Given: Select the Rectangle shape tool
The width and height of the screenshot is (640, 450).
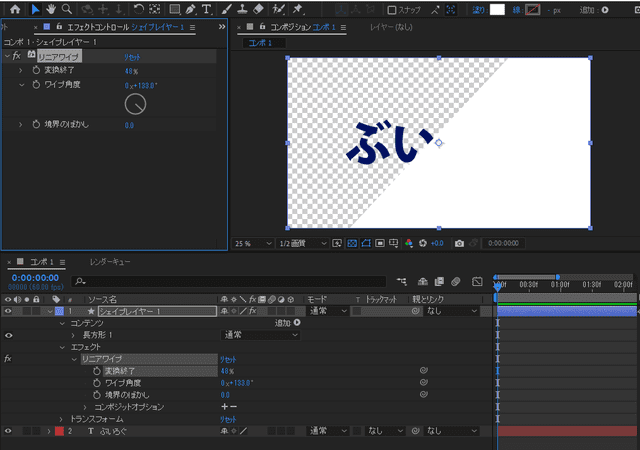Looking at the screenshot, I should 174,9.
